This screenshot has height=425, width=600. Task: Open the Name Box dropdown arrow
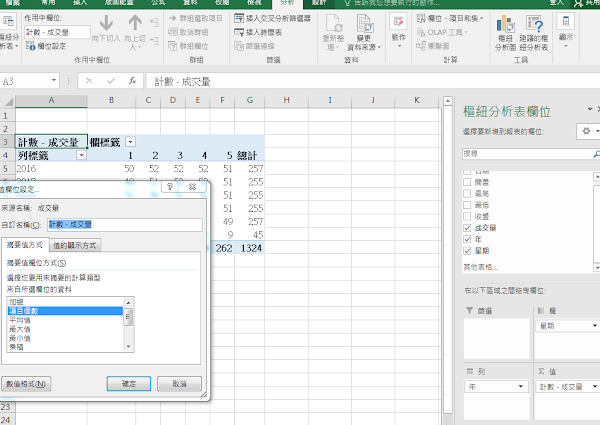pyautogui.click(x=54, y=80)
